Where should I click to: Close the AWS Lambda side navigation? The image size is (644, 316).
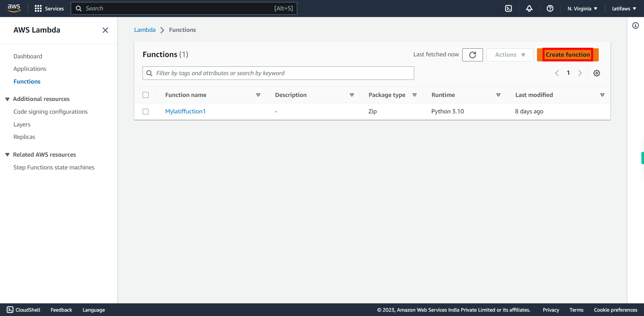(x=105, y=30)
